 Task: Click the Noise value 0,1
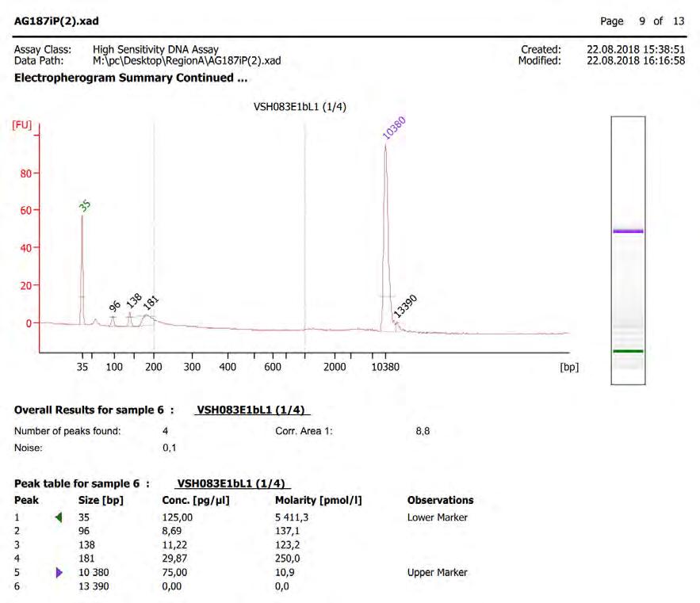click(x=169, y=448)
